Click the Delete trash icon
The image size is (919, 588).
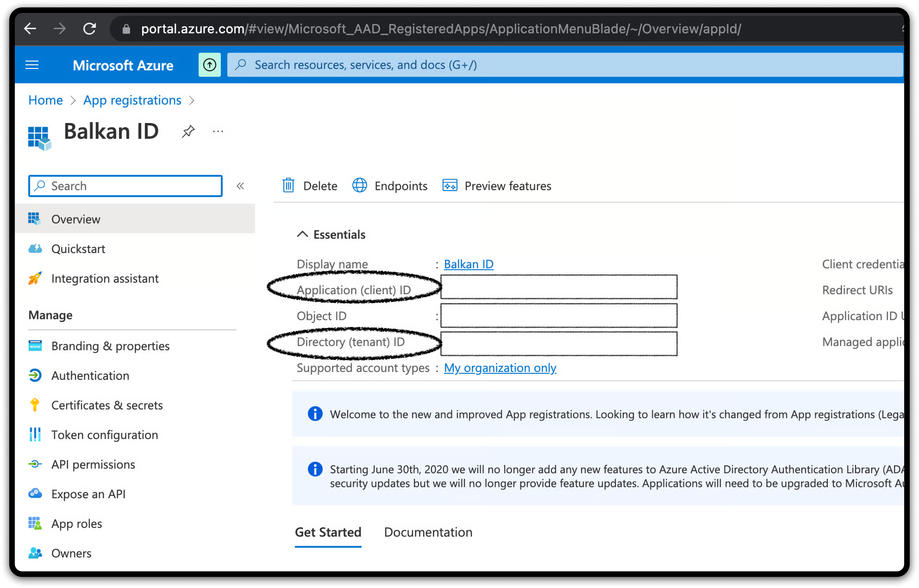click(288, 186)
